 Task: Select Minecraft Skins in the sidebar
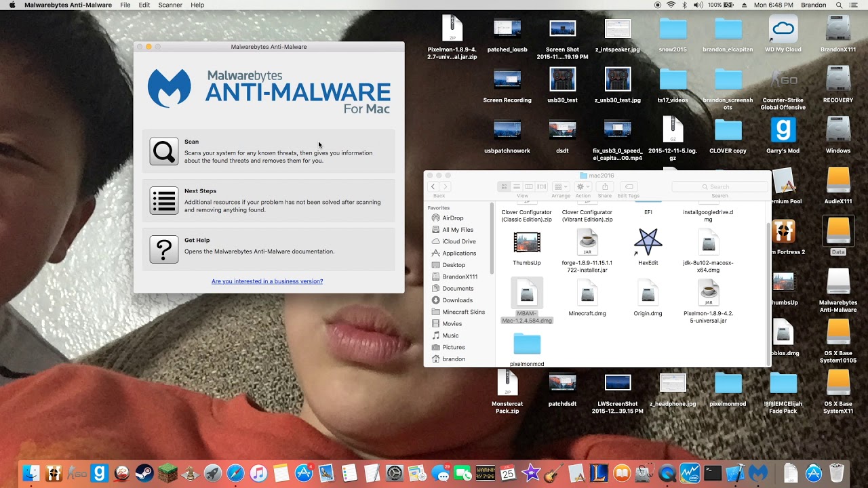click(463, 312)
